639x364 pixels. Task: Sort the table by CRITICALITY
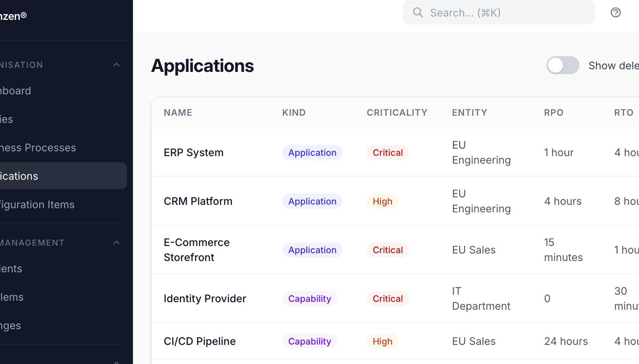pos(397,112)
